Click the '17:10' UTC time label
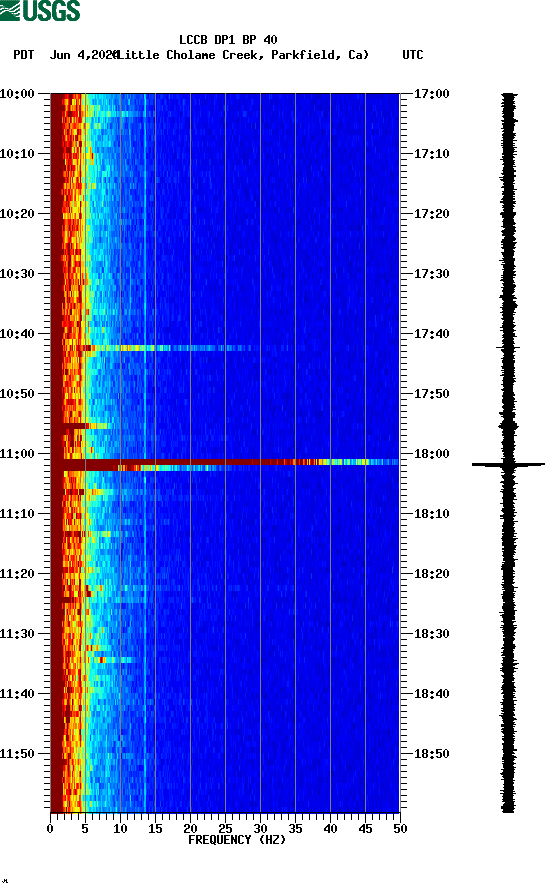Viewport: 552px width, 892px height. (x=431, y=154)
